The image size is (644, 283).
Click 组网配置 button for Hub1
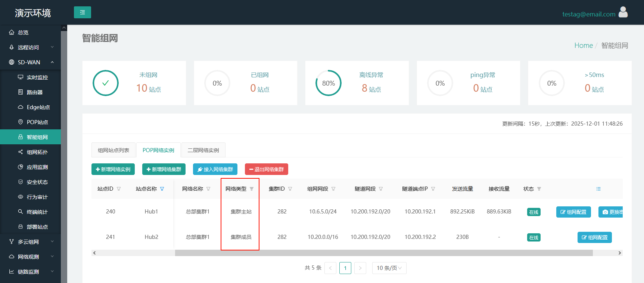pyautogui.click(x=573, y=212)
